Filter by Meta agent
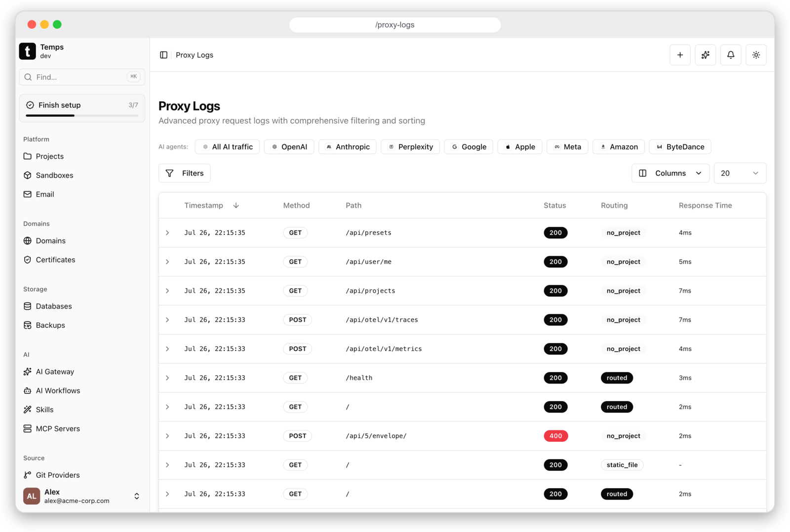Screen dimensions: 790x532 click(567, 147)
